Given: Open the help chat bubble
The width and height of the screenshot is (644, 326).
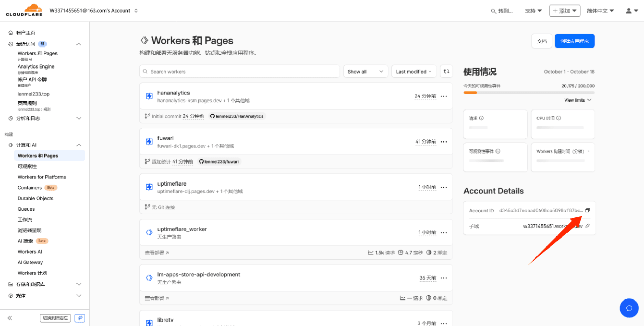Looking at the screenshot, I should [629, 308].
